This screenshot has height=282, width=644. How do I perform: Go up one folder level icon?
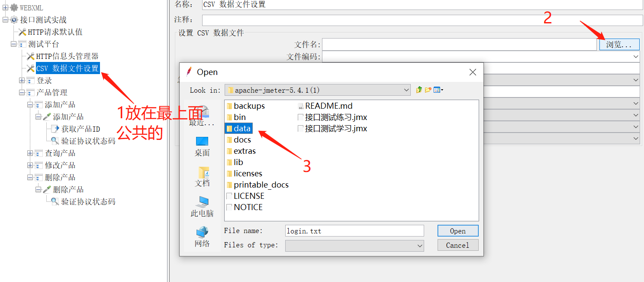click(419, 90)
